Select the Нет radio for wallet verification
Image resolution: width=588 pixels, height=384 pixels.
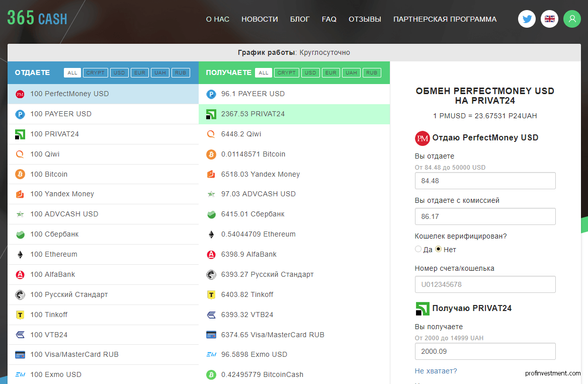tap(437, 249)
